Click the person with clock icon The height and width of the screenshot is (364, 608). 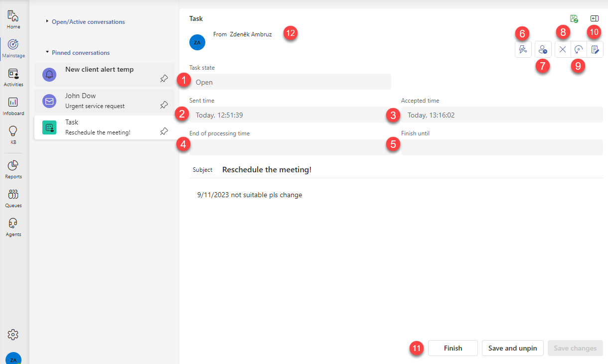(543, 49)
